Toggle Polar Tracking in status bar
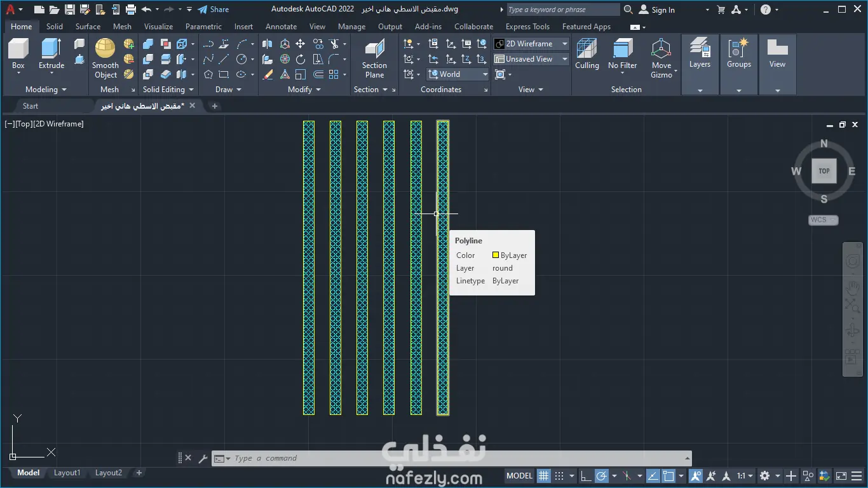This screenshot has width=868, height=488. [x=602, y=476]
